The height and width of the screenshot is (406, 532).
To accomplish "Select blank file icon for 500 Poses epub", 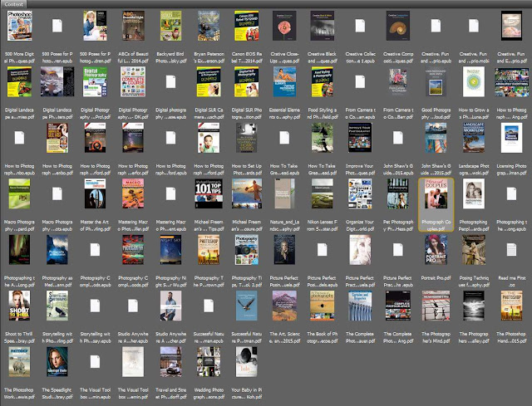I will pyautogui.click(x=57, y=26).
